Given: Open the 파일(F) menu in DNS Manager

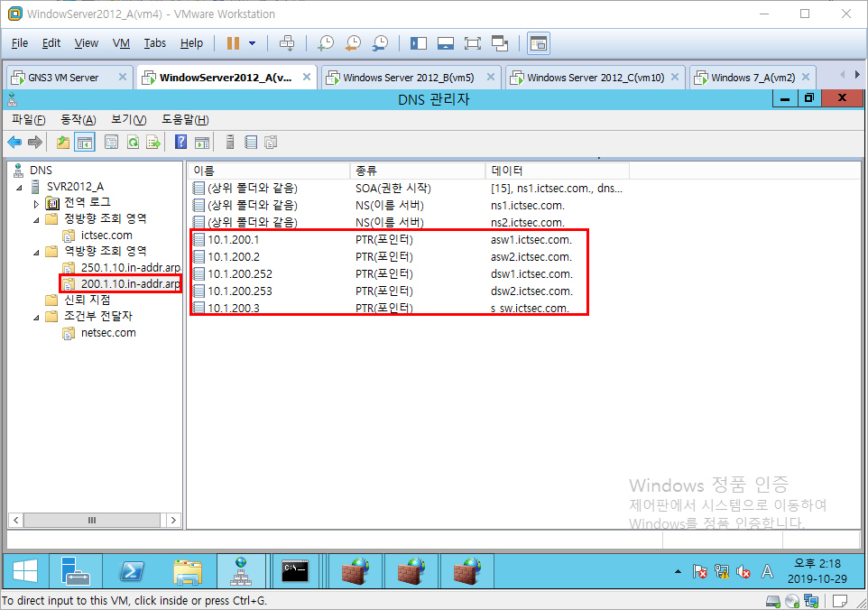Looking at the screenshot, I should click(x=28, y=120).
